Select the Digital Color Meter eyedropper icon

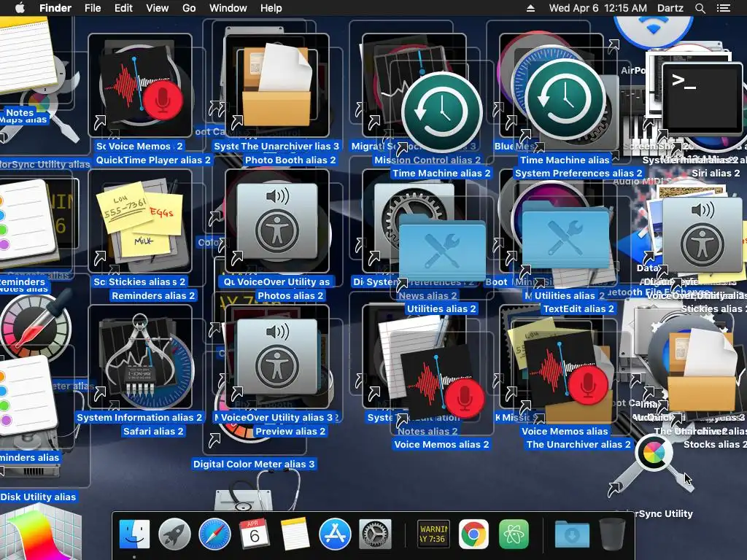(36, 326)
